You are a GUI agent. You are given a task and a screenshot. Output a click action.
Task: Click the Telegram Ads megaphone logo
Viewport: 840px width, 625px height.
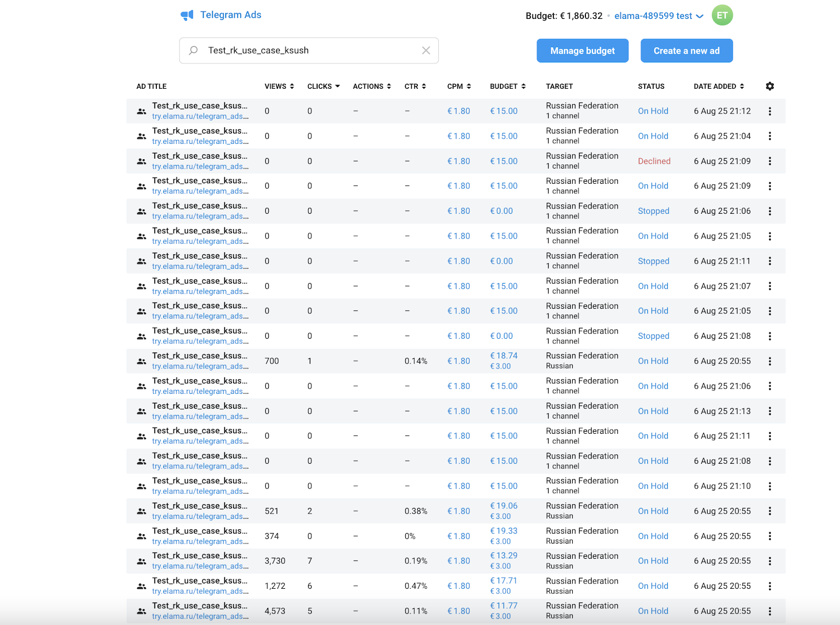(x=187, y=15)
